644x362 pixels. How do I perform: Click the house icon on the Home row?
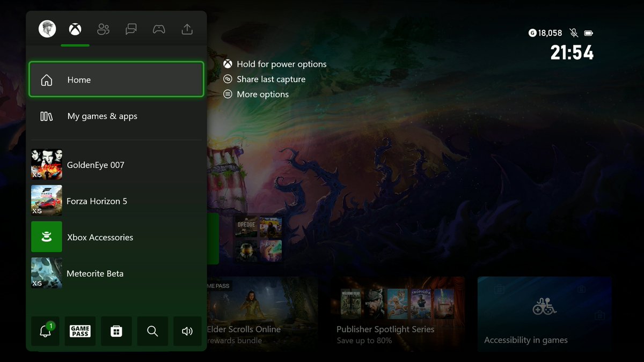47,80
